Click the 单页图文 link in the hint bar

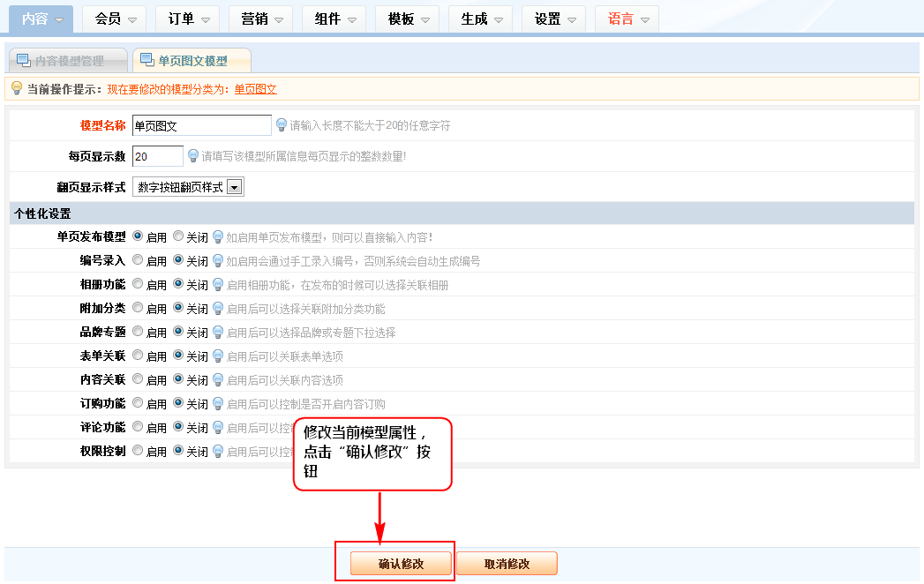255,89
